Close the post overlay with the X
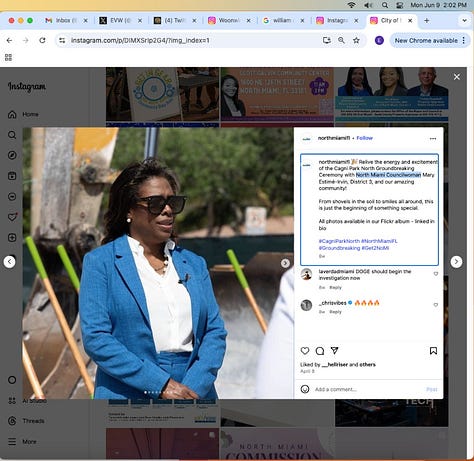This screenshot has width=474, height=461. [x=457, y=77]
